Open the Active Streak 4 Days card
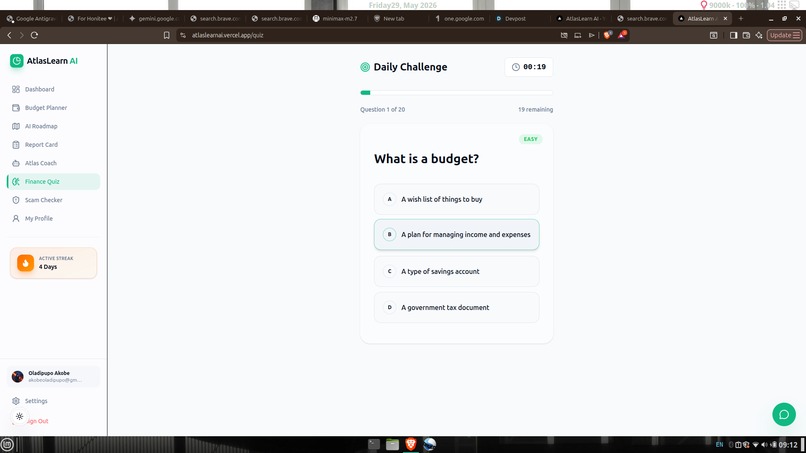 [53, 263]
